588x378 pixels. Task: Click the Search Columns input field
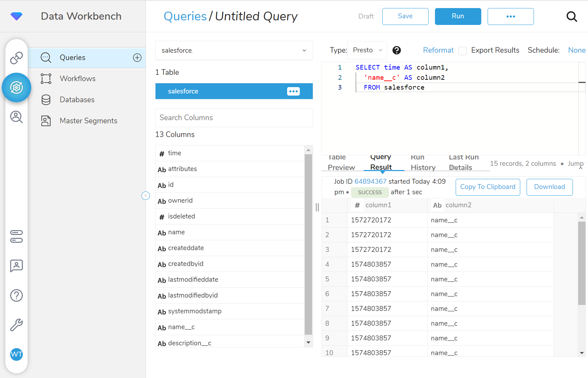click(234, 118)
